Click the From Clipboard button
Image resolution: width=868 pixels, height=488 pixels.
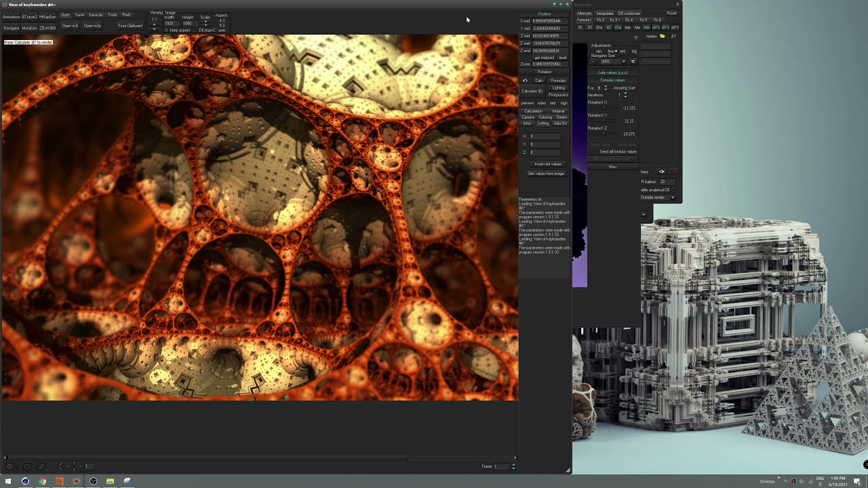[130, 26]
